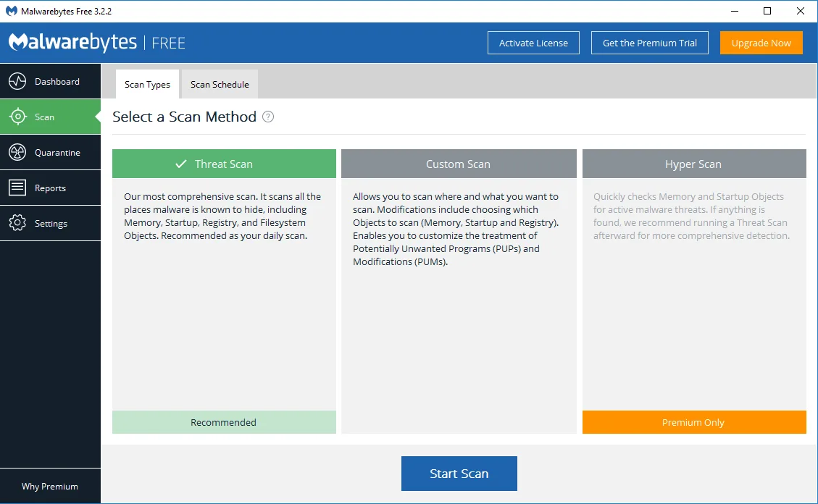
Task: Maximize the Malwarebytes window
Action: click(767, 11)
